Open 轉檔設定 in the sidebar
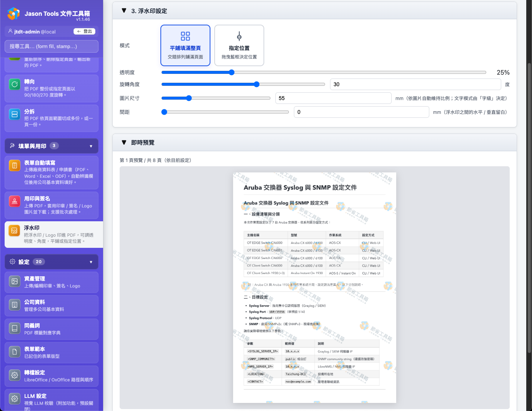 point(52,376)
